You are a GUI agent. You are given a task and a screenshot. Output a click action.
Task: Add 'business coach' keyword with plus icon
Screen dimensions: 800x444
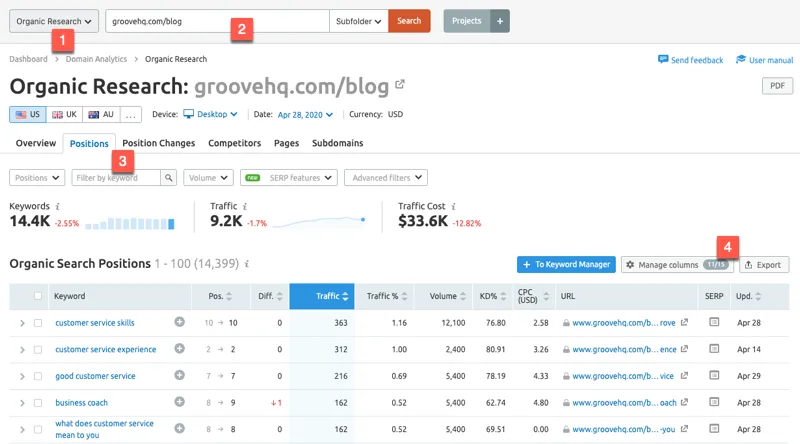coord(180,402)
